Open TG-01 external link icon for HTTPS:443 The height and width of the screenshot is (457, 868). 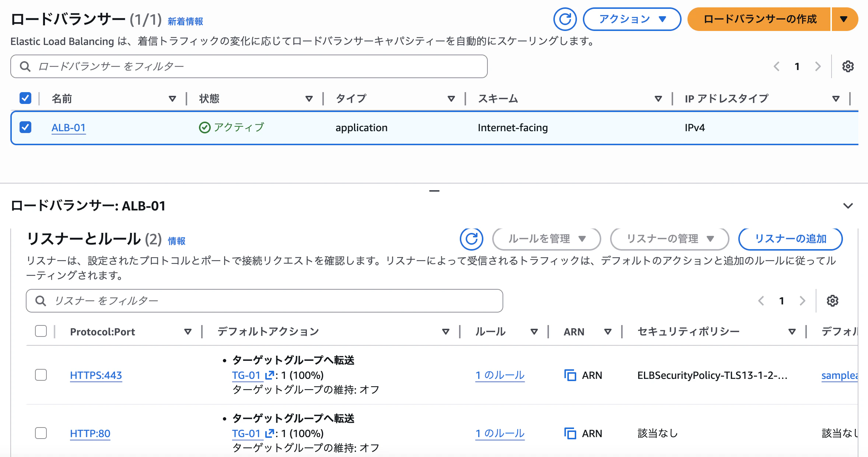tap(269, 375)
